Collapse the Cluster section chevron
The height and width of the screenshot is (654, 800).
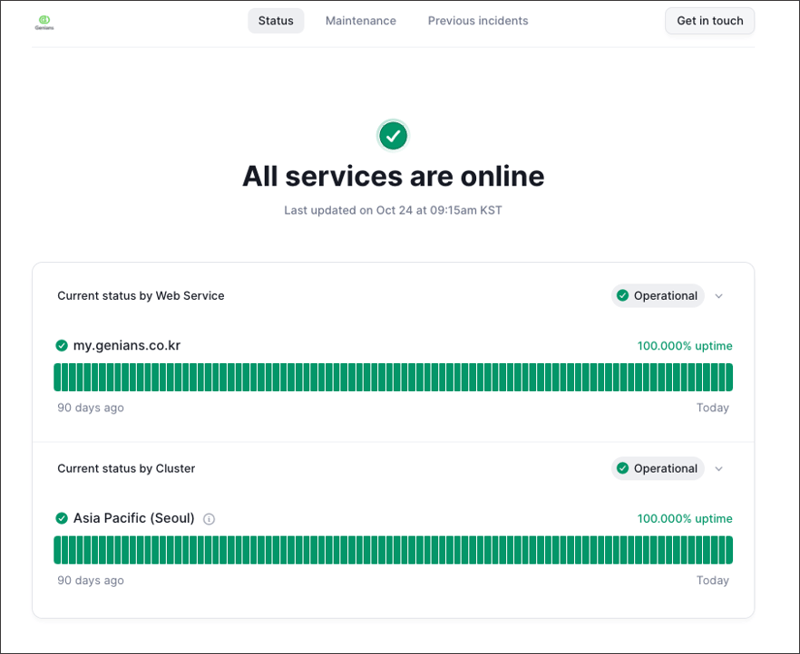click(x=719, y=469)
